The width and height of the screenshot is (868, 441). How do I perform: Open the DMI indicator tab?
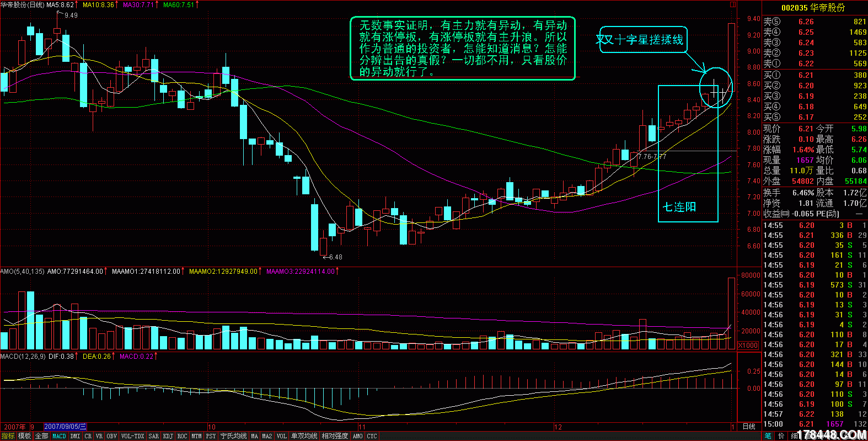click(x=75, y=437)
